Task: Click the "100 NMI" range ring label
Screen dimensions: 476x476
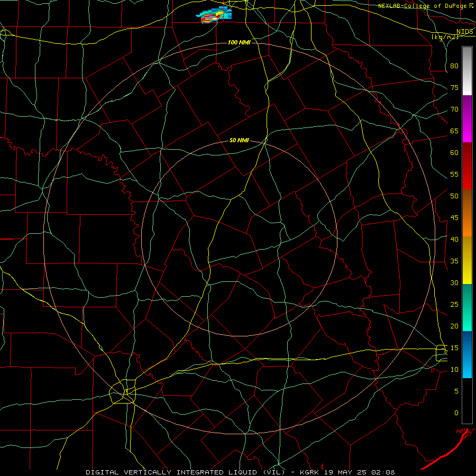Action: 239,42
